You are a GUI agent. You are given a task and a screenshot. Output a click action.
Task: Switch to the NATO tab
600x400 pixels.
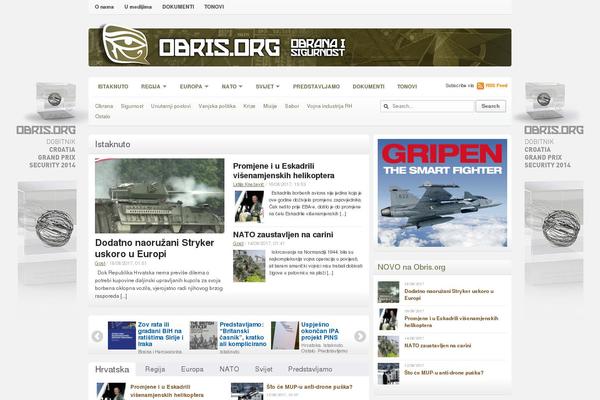pos(229,369)
